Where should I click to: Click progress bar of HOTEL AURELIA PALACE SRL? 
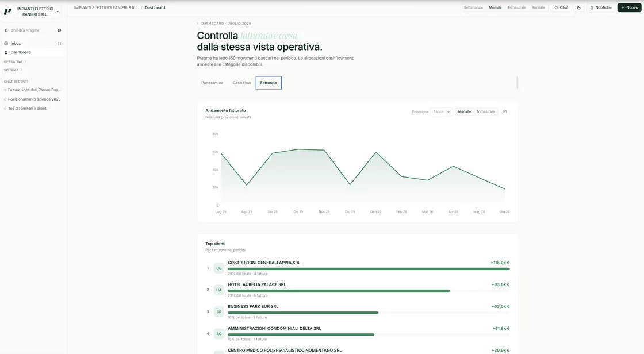(369, 291)
